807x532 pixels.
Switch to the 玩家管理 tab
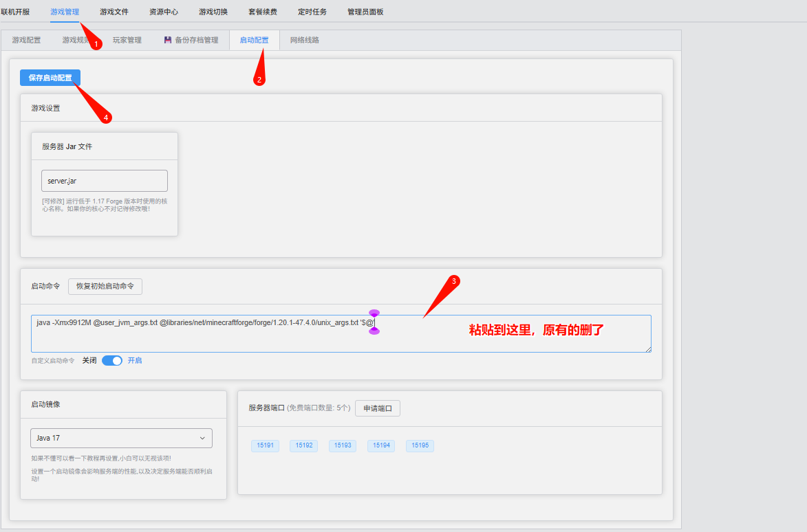pos(127,40)
